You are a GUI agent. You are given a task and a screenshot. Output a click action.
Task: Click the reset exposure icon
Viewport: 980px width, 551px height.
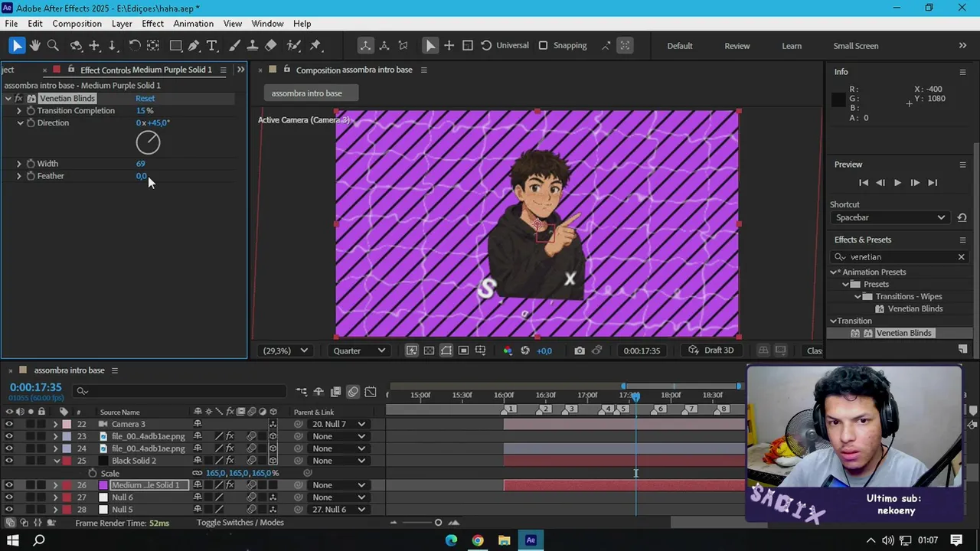(524, 350)
